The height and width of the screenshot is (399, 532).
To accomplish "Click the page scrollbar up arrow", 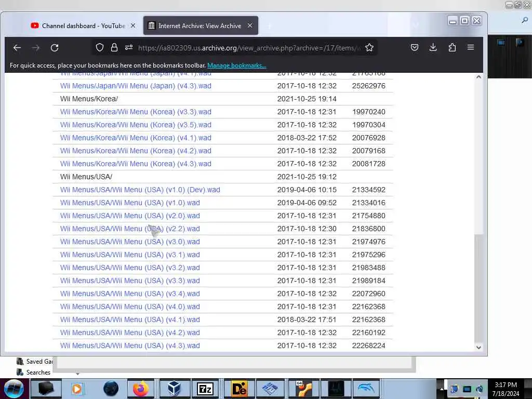I will (478, 77).
